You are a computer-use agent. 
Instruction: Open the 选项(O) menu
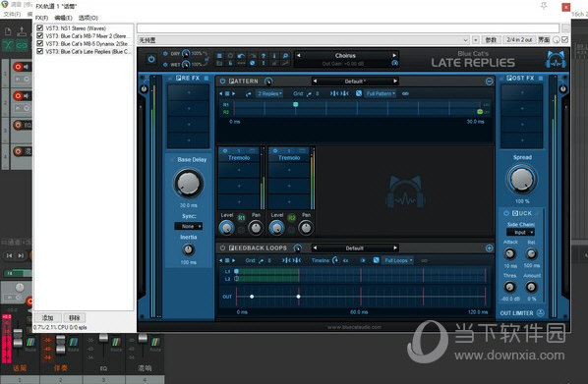point(88,18)
